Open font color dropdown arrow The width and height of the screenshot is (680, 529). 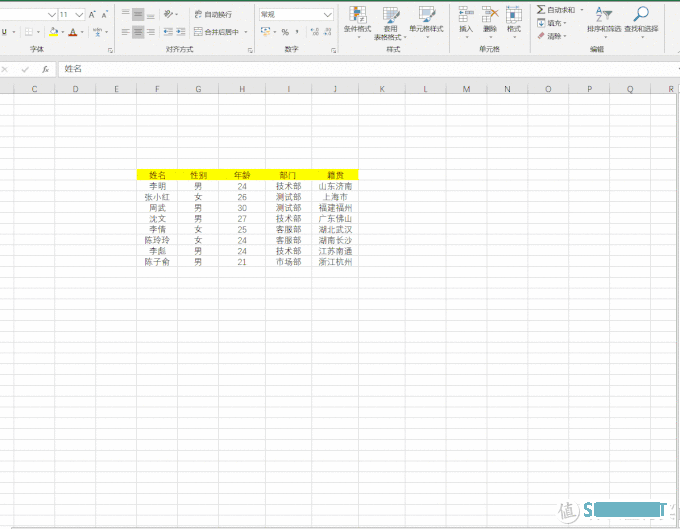(x=82, y=32)
